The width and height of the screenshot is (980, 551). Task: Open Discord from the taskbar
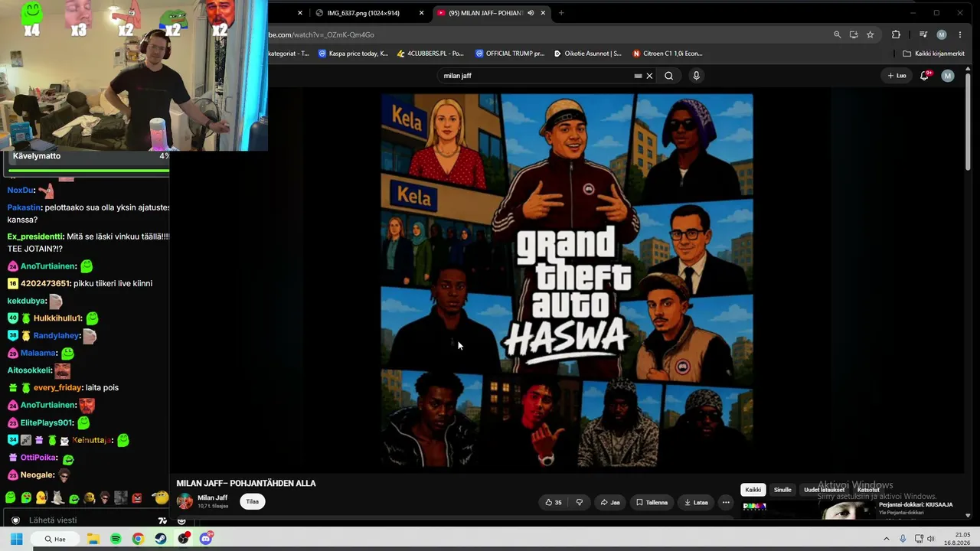click(x=206, y=539)
